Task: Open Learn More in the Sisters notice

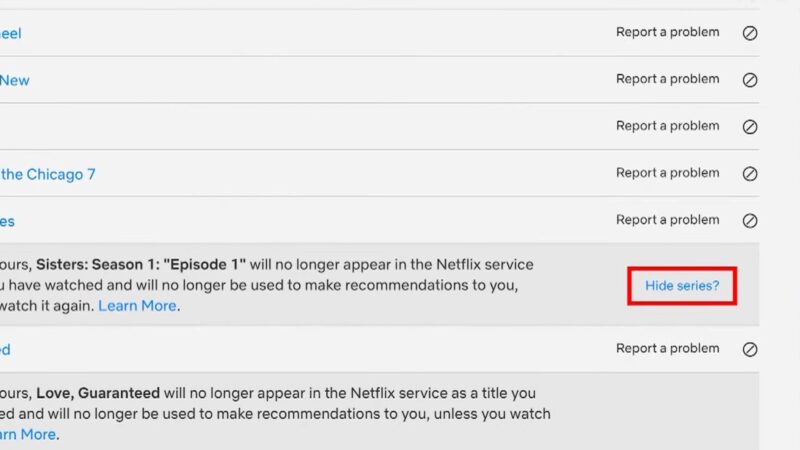Action: pos(137,306)
